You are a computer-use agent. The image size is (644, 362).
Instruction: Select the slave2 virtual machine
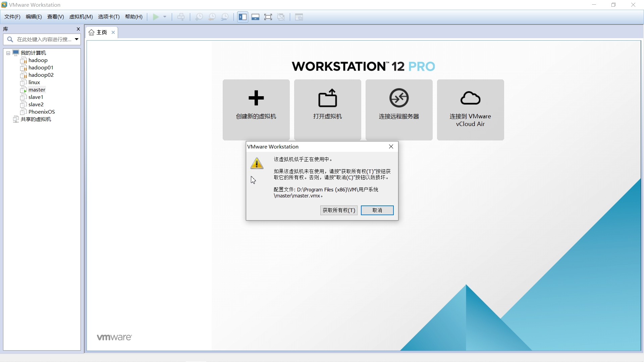pos(36,105)
